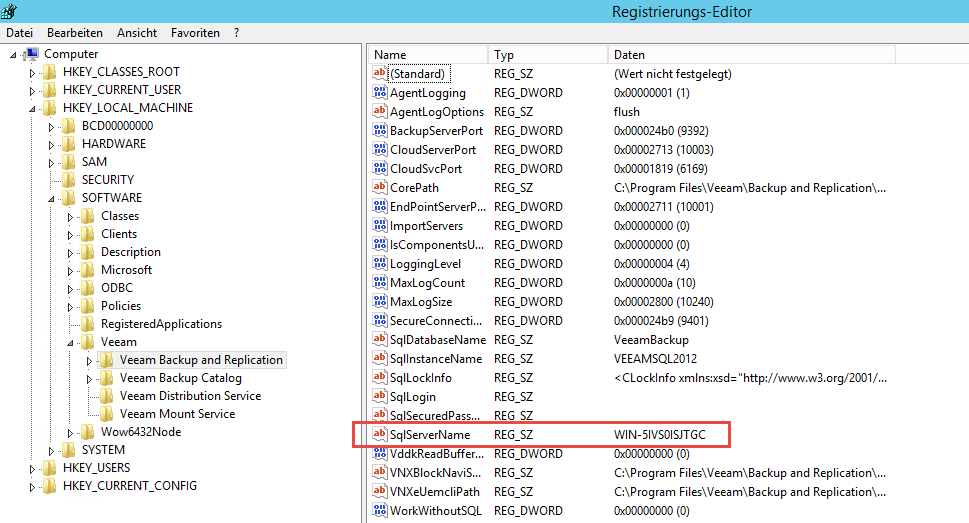Expand HKEY_USERS hive

tap(32, 469)
